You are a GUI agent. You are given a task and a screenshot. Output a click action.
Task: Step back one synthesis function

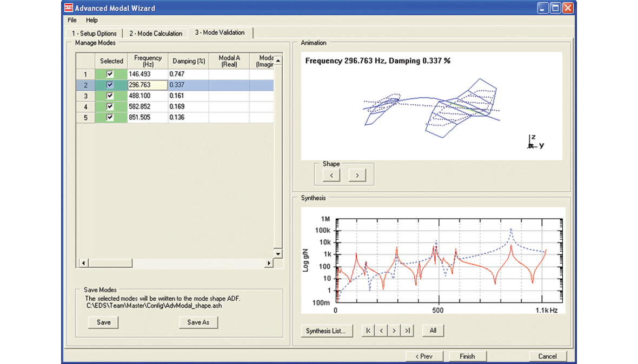pyautogui.click(x=381, y=331)
